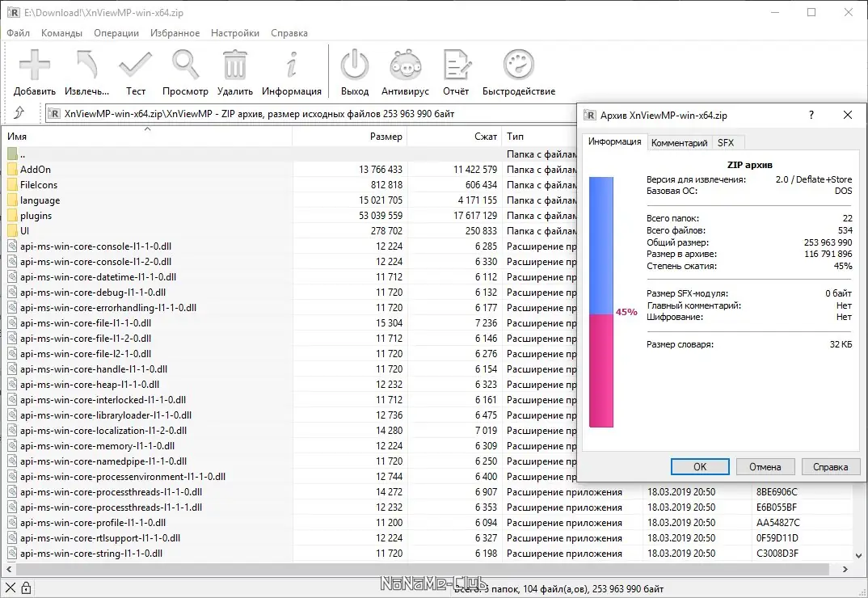
Task: Click the vertical scrollbar down arrow
Action: click(858, 555)
